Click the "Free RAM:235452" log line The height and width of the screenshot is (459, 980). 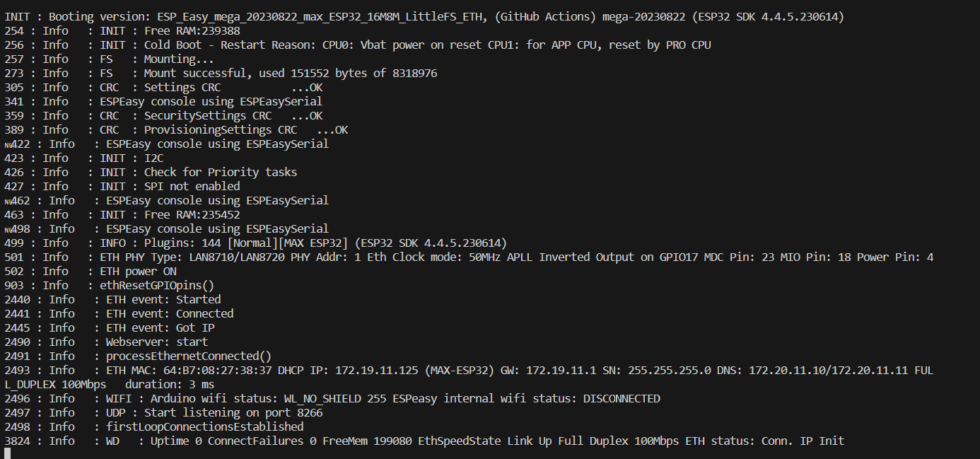(191, 215)
